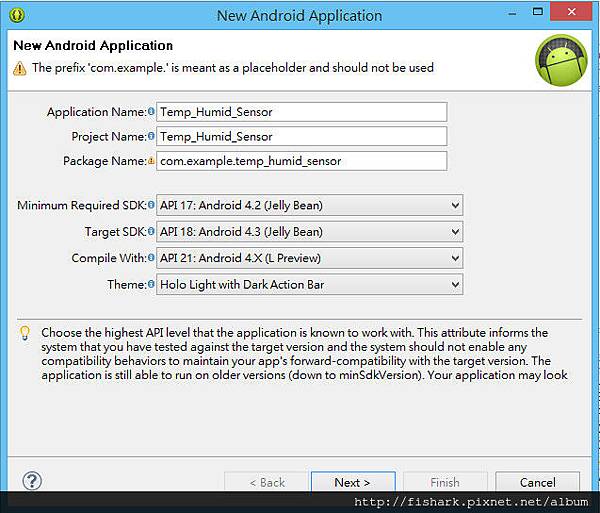Viewport: 600px width, 513px height.
Task: Focus the Project Name field
Action: [x=302, y=136]
